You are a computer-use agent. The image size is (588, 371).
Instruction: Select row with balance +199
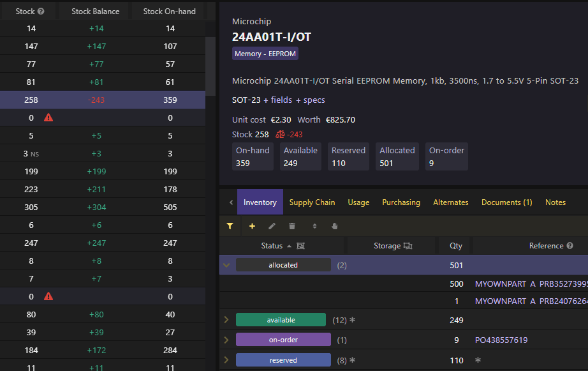103,172
